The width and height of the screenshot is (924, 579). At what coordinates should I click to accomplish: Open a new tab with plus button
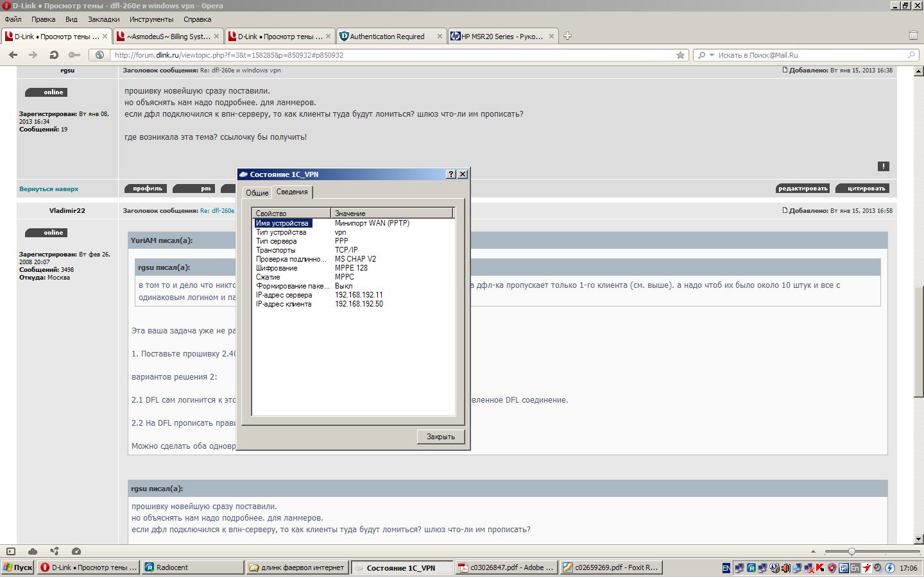click(567, 37)
